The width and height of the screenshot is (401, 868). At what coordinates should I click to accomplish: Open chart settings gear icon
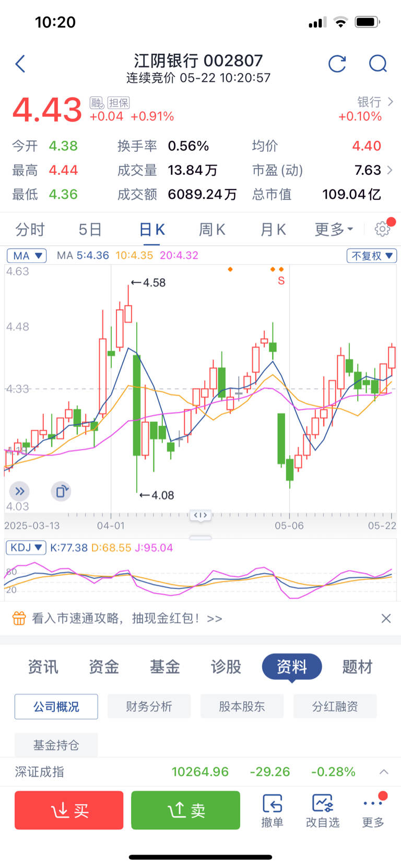point(382,229)
